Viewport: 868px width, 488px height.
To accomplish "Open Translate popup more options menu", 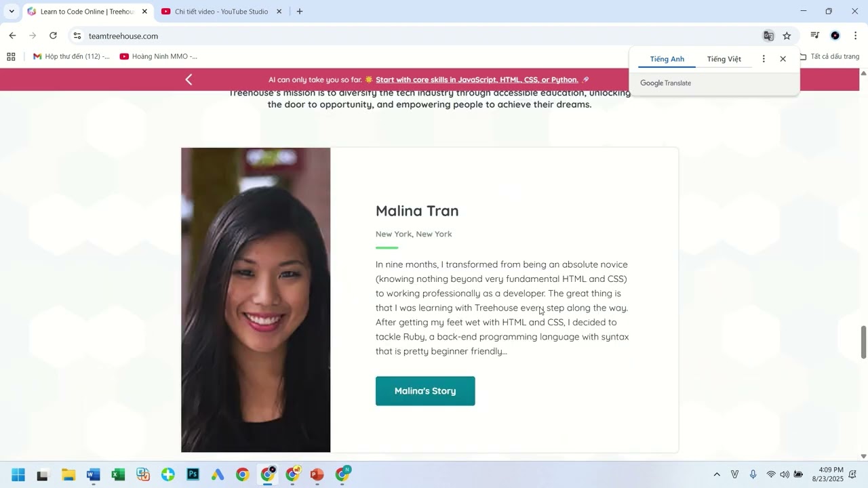I will click(x=764, y=59).
